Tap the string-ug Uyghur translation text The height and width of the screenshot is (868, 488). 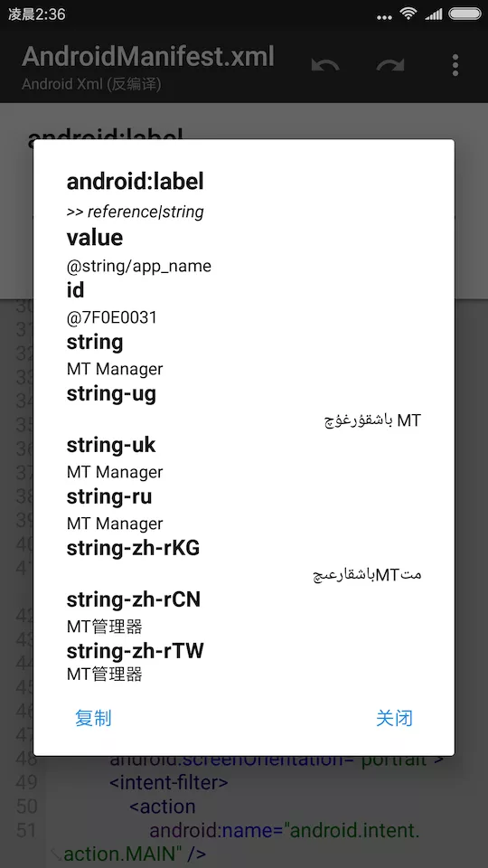372,420
